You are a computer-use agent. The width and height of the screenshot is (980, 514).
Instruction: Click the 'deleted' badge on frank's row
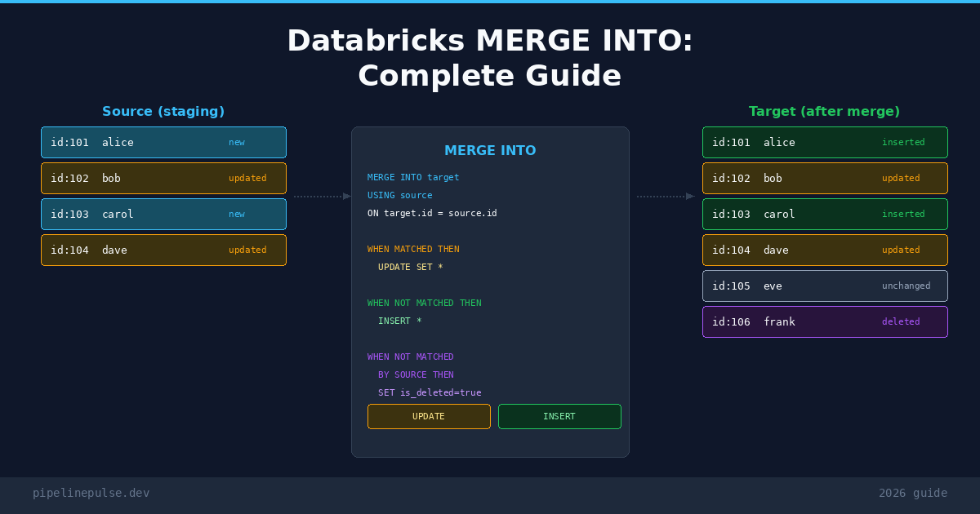[901, 321]
